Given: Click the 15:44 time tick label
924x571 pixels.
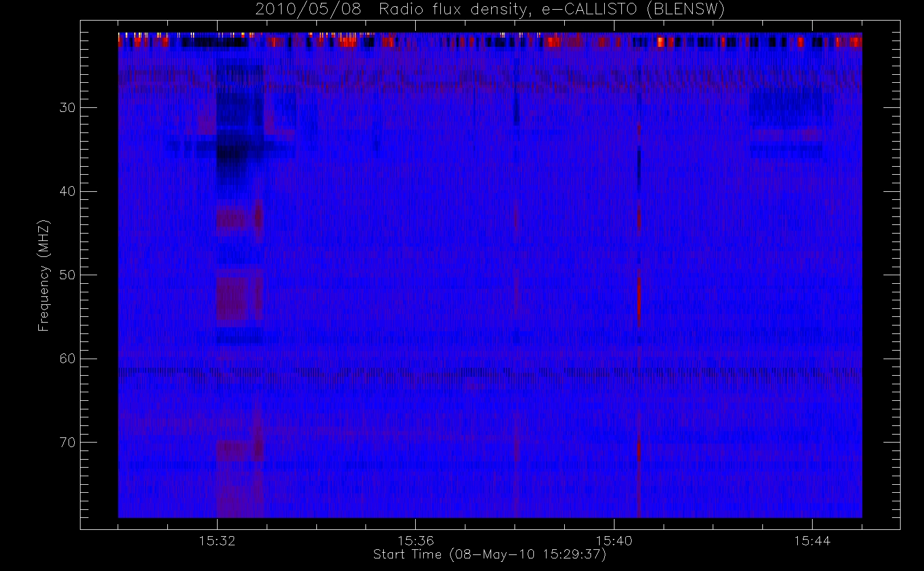Looking at the screenshot, I should click(812, 540).
